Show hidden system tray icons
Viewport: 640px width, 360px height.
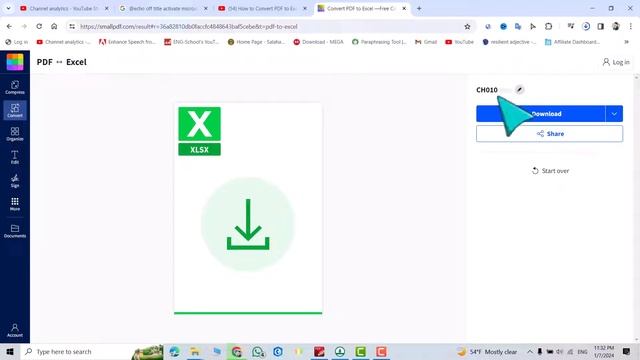coord(529,351)
